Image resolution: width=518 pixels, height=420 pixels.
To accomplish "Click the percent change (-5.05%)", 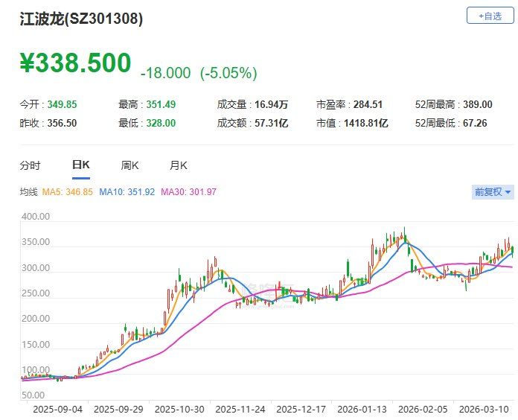I will point(228,73).
